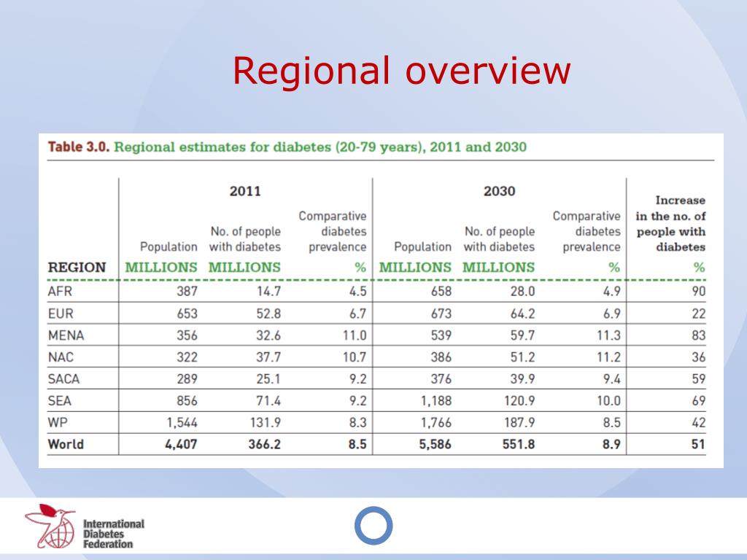The height and width of the screenshot is (560, 747).
Task: Click the blue circle at the slide bottom
Action: (x=373, y=526)
